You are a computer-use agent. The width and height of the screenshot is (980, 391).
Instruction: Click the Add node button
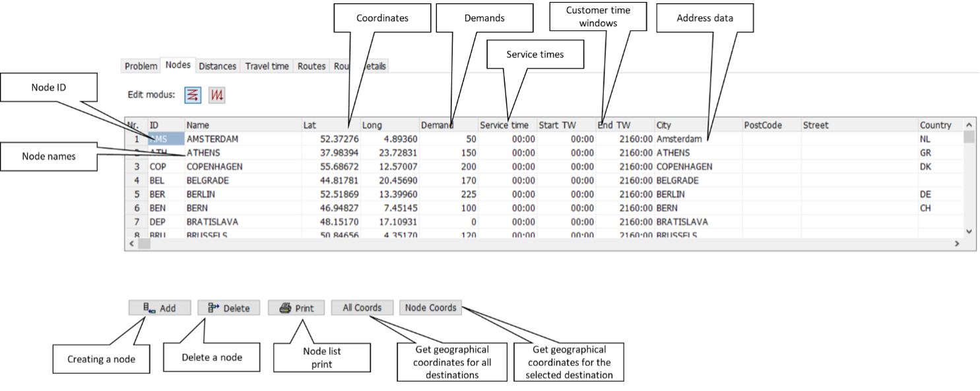160,308
